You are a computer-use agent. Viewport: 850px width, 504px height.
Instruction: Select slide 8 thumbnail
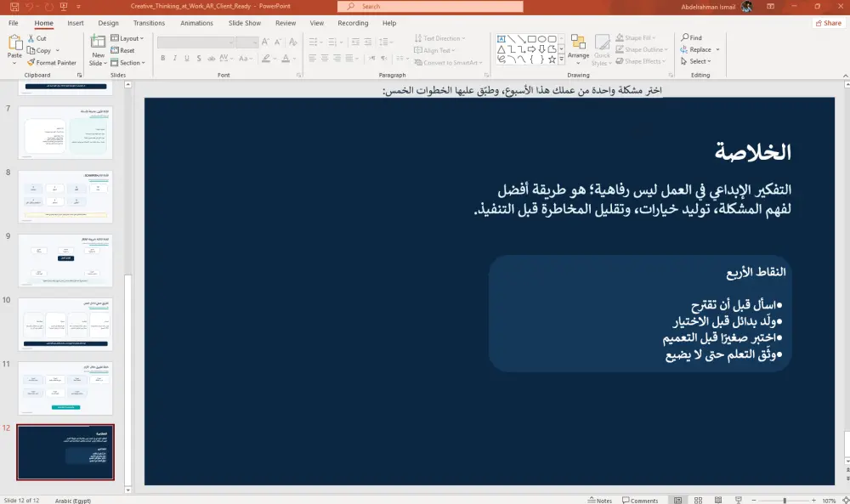click(x=65, y=196)
